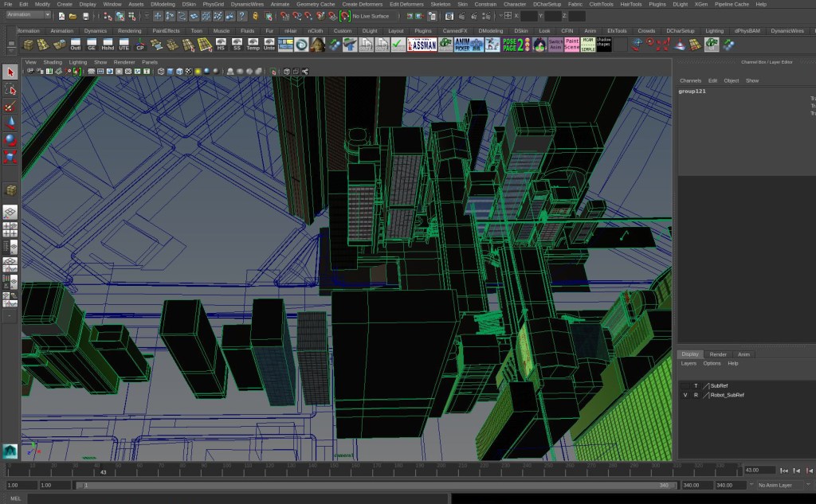
Task: Select the arrow Select tool in toolbox
Action: tap(10, 72)
